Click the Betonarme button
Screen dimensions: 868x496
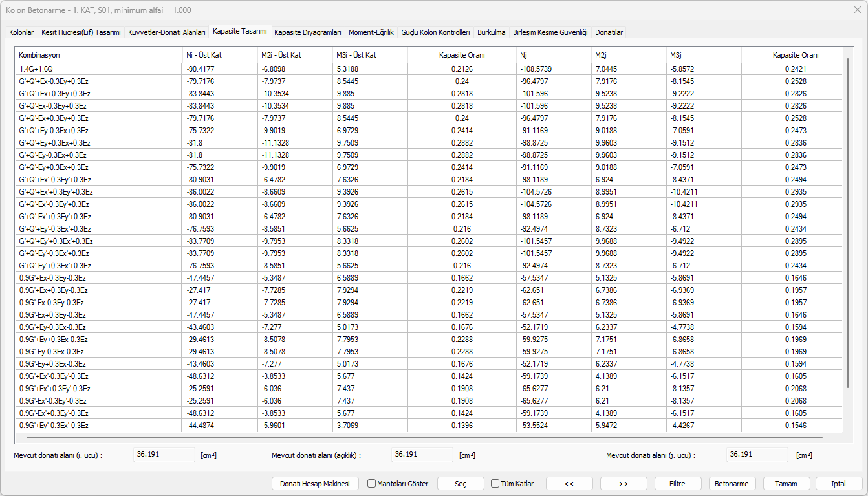732,484
